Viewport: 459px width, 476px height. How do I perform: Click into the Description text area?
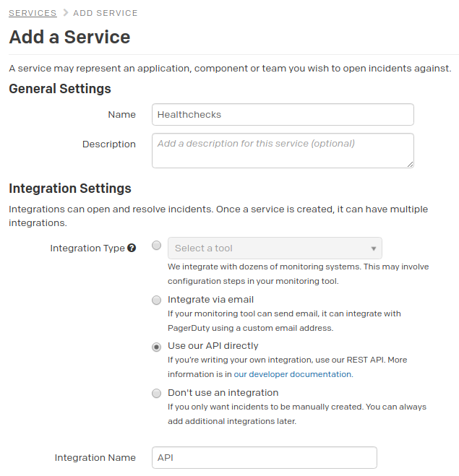[x=283, y=150]
